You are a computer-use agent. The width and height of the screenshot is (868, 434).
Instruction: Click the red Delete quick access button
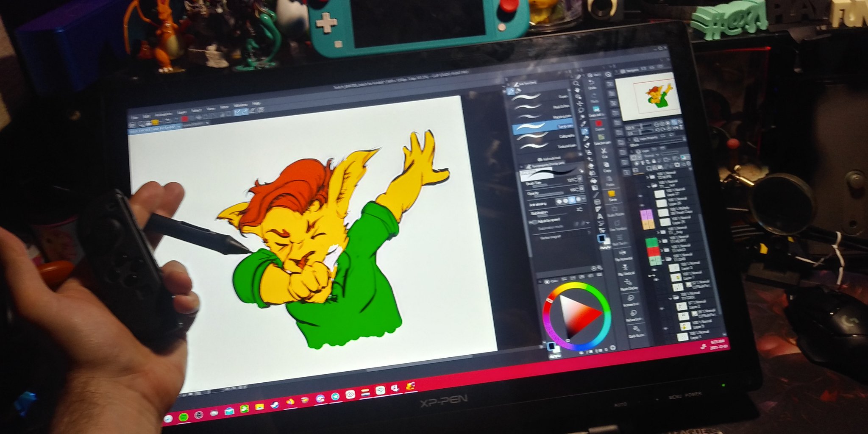pyautogui.click(x=598, y=125)
